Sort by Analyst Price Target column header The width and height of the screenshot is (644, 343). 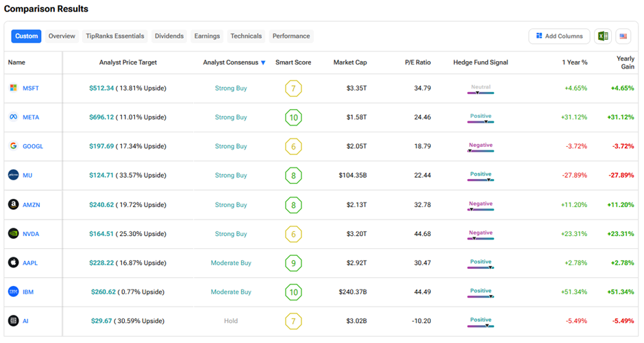(x=127, y=62)
